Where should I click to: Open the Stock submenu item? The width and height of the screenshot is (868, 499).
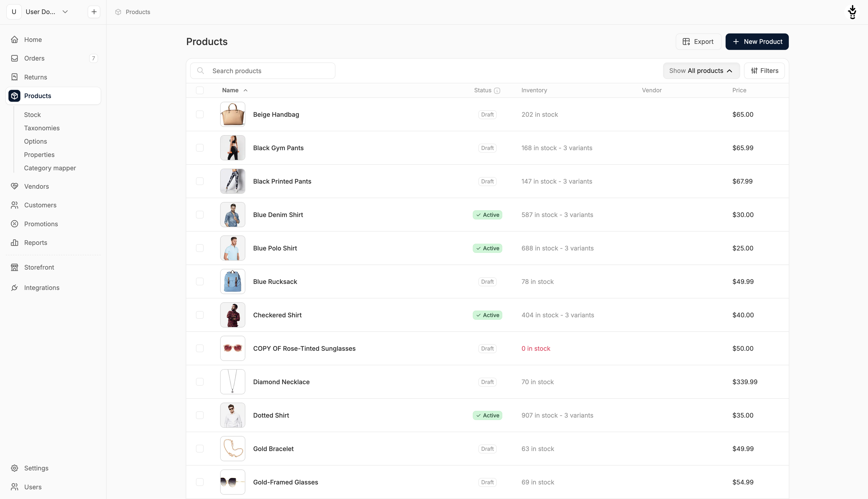tap(32, 115)
